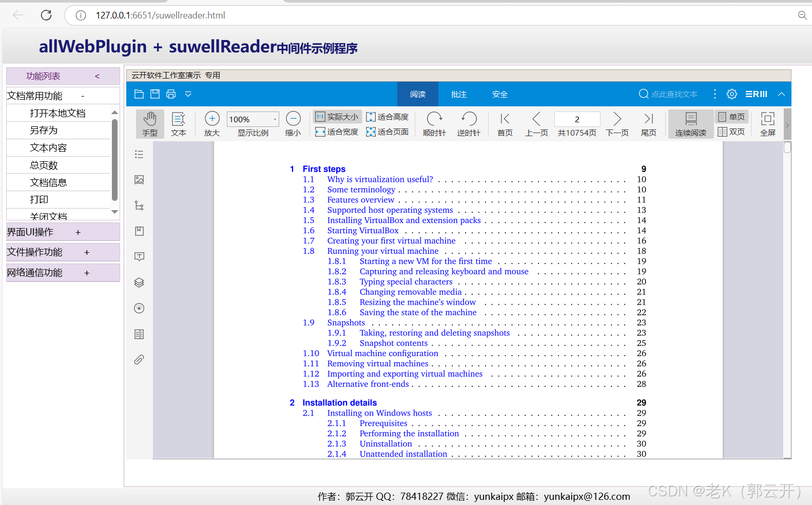Expand toolbar overflow arrow at right edge

click(x=787, y=124)
